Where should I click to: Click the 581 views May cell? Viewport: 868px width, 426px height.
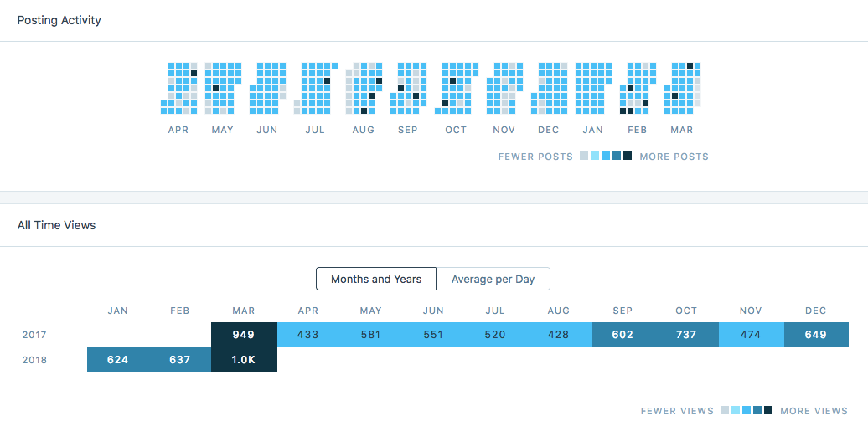[370, 335]
